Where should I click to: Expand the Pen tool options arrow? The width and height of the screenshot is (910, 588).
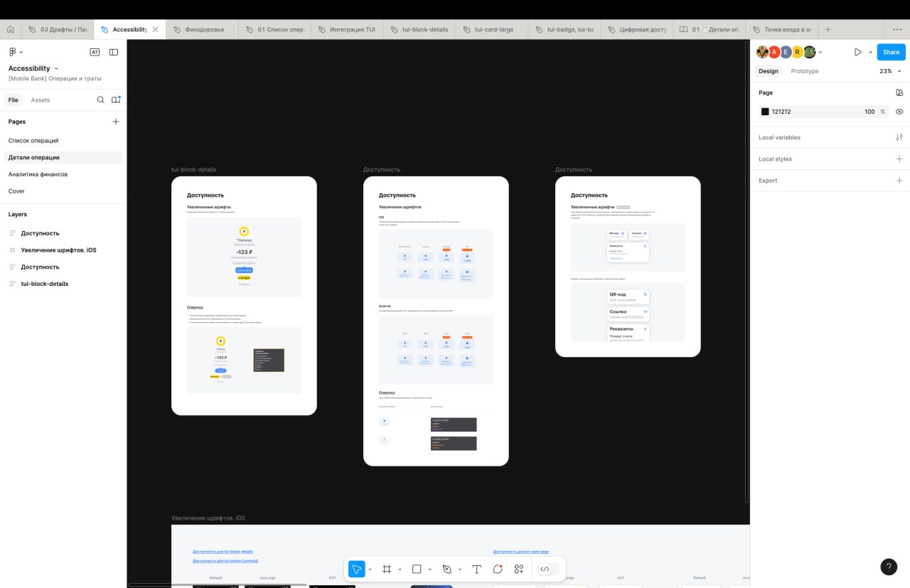coord(460,570)
